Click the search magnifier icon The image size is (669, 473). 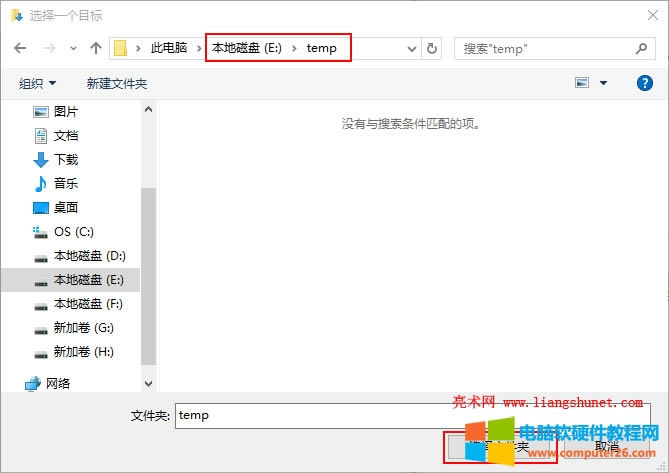coord(642,48)
